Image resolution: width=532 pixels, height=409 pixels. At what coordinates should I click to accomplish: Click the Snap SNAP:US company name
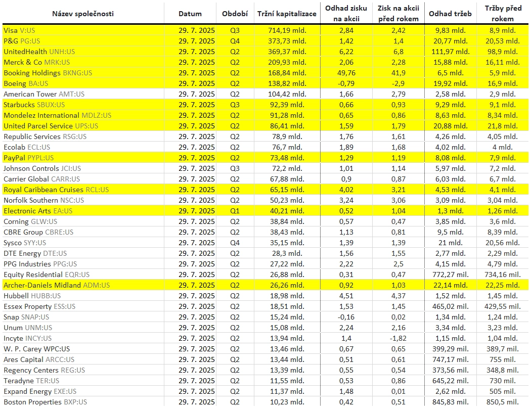point(26,317)
